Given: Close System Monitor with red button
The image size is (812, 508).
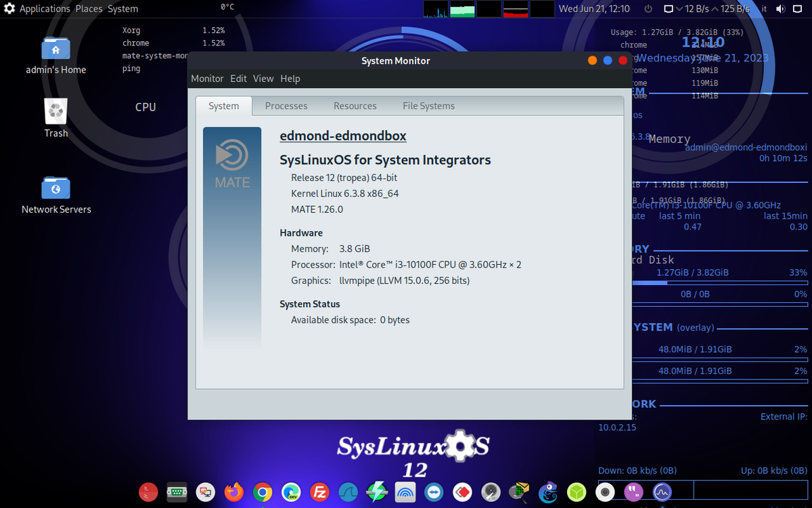Looking at the screenshot, I should click(623, 60).
